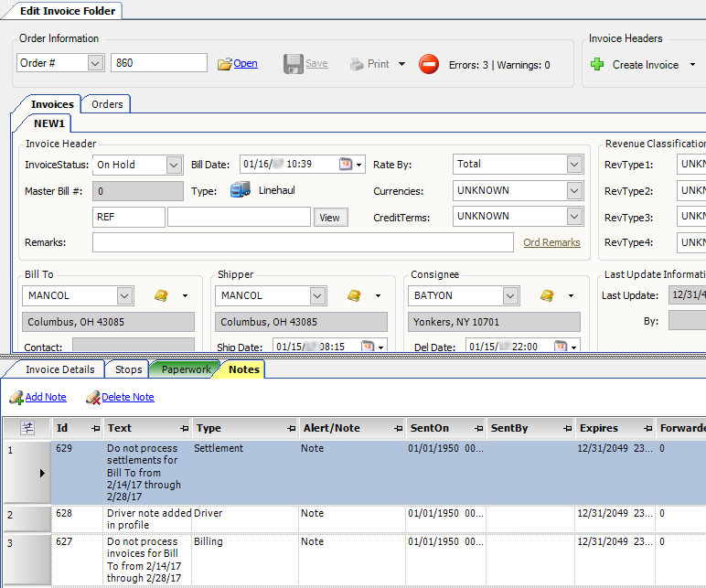
Task: Click the View button
Action: [x=330, y=218]
